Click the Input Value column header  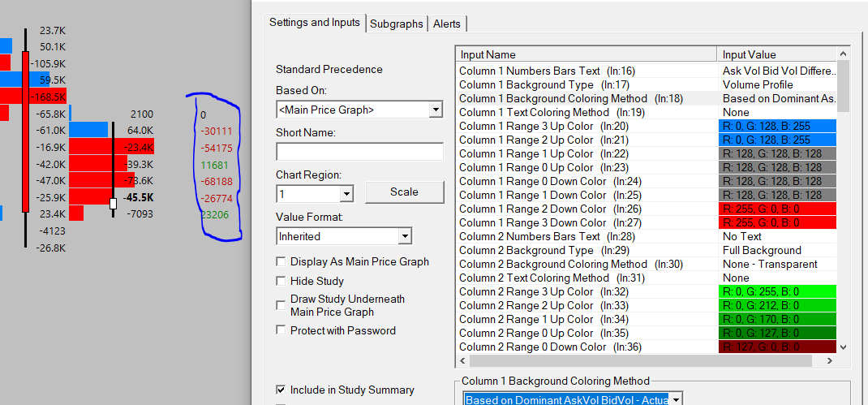coord(776,54)
